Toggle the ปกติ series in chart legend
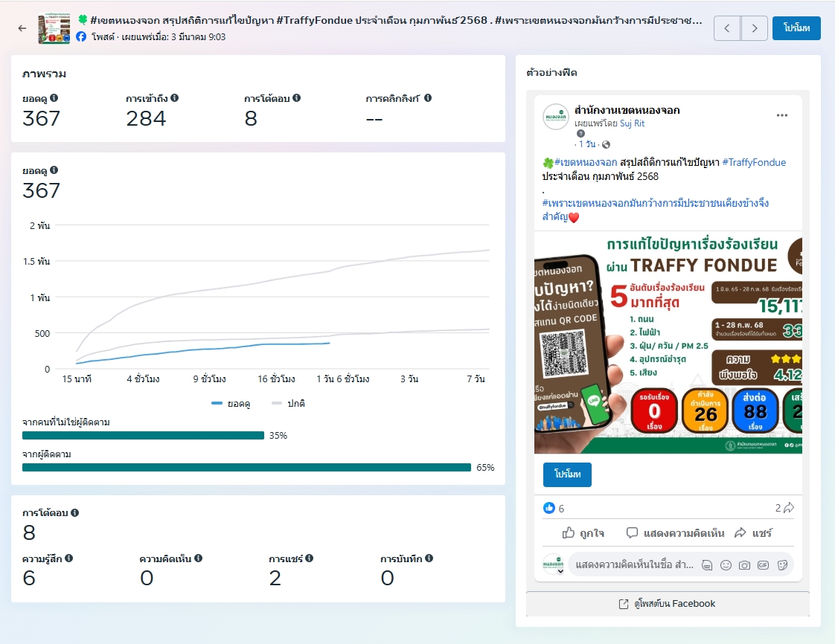The width and height of the screenshot is (835, 644). point(288,404)
